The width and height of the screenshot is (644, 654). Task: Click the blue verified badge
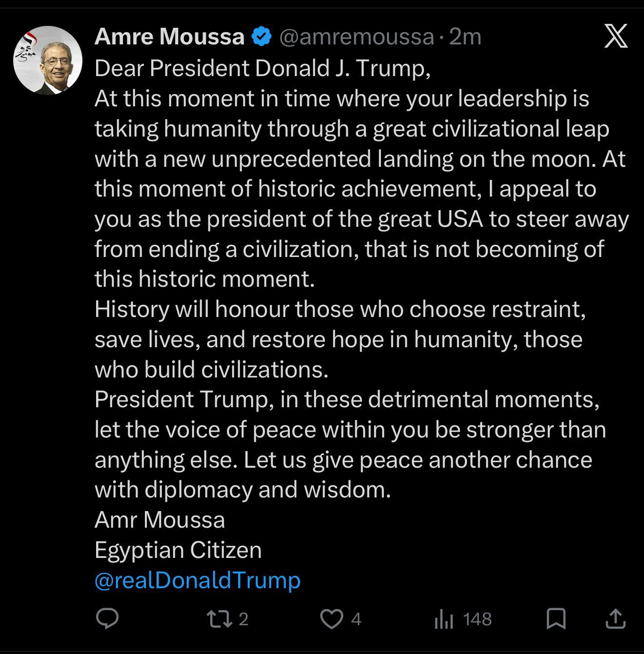pyautogui.click(x=262, y=37)
